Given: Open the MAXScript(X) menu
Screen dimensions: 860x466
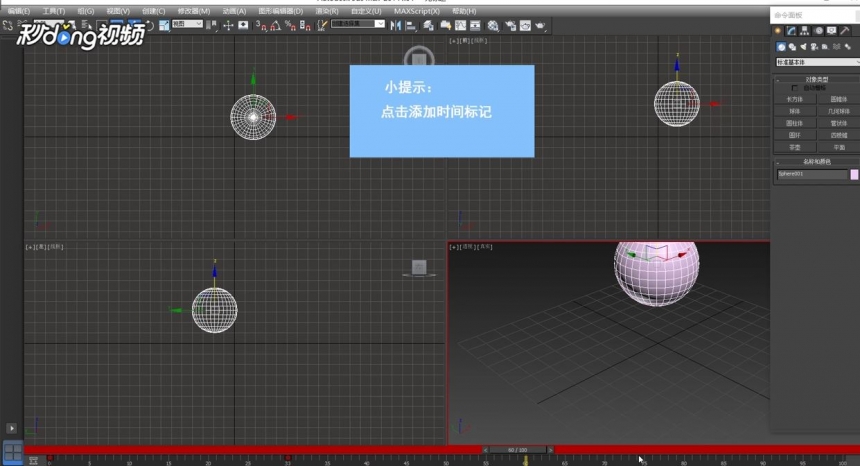Looking at the screenshot, I should click(417, 11).
